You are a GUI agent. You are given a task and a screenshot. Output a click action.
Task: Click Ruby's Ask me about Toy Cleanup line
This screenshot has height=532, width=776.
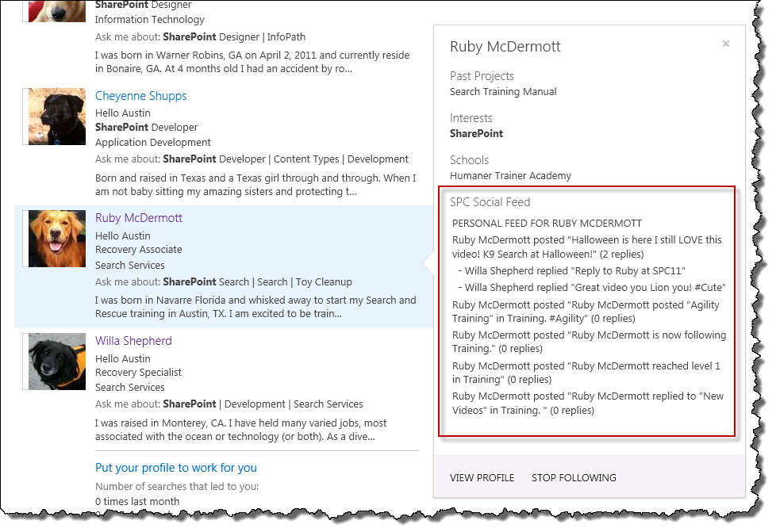tap(224, 282)
